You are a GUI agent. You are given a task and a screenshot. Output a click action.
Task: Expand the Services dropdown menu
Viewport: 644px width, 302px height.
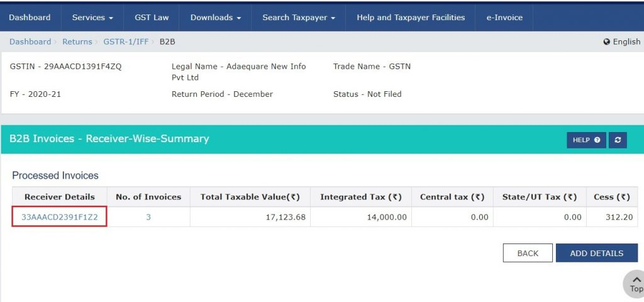pyautogui.click(x=92, y=18)
